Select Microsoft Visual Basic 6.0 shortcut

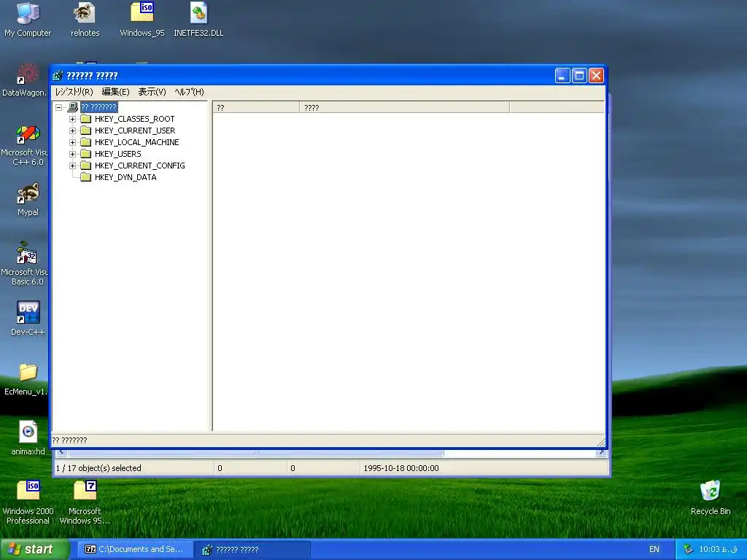pos(25,263)
